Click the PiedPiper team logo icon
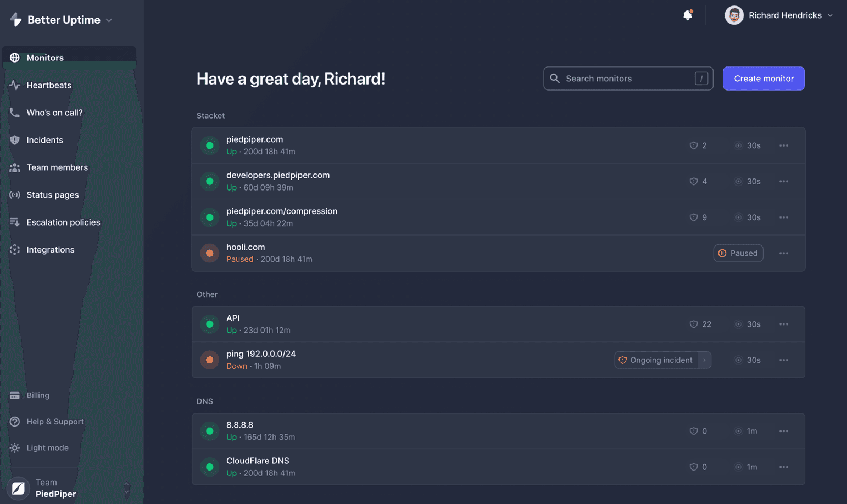 (18, 488)
